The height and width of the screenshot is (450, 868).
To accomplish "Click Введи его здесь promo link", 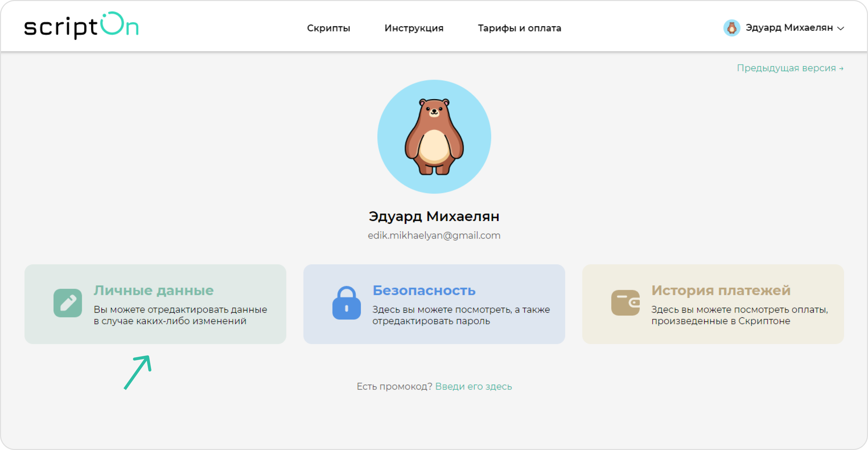I will [473, 386].
